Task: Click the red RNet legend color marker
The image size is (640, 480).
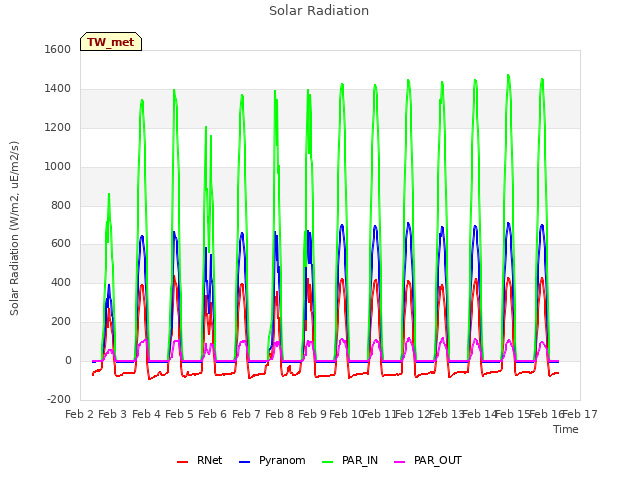Action: (x=182, y=462)
